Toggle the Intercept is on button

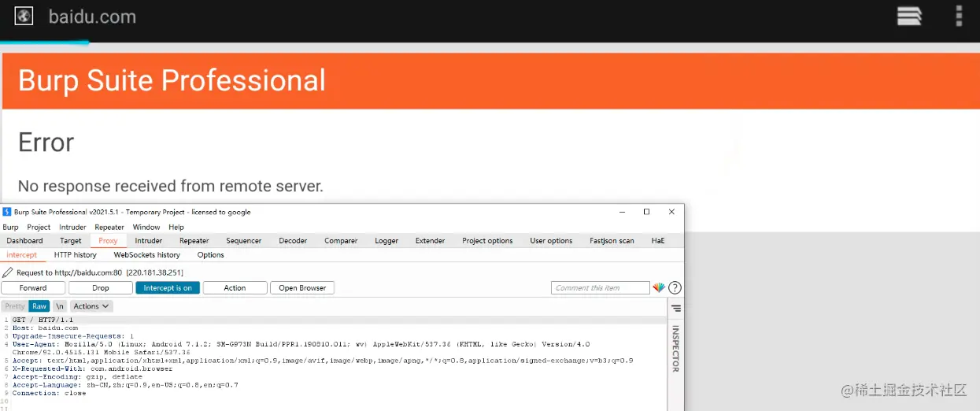coord(168,288)
